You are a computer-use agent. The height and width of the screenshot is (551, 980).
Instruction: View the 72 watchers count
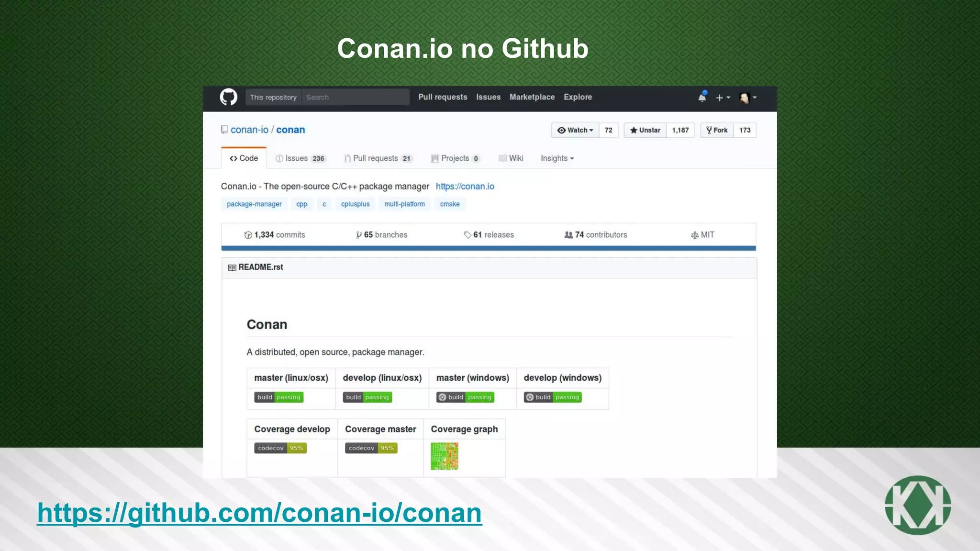tap(608, 130)
